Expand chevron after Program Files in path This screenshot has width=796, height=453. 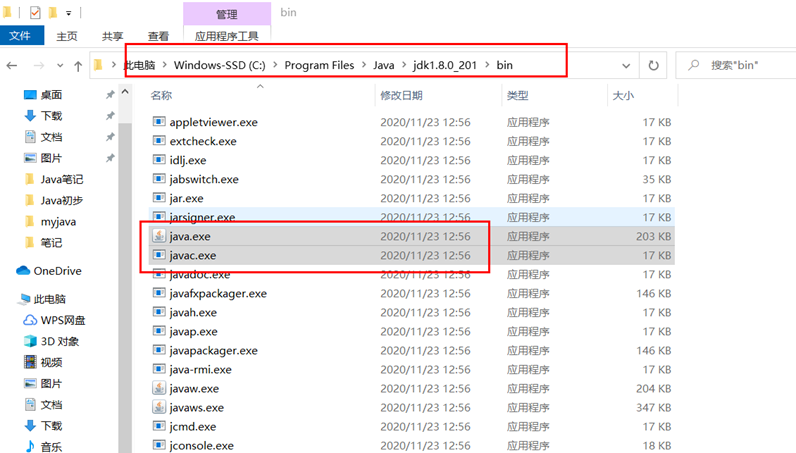click(363, 65)
